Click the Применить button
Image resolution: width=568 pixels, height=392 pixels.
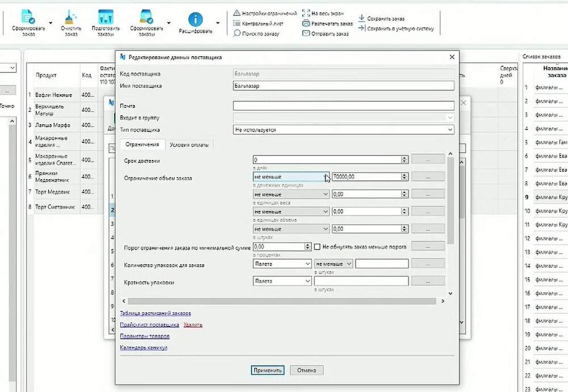click(x=268, y=370)
